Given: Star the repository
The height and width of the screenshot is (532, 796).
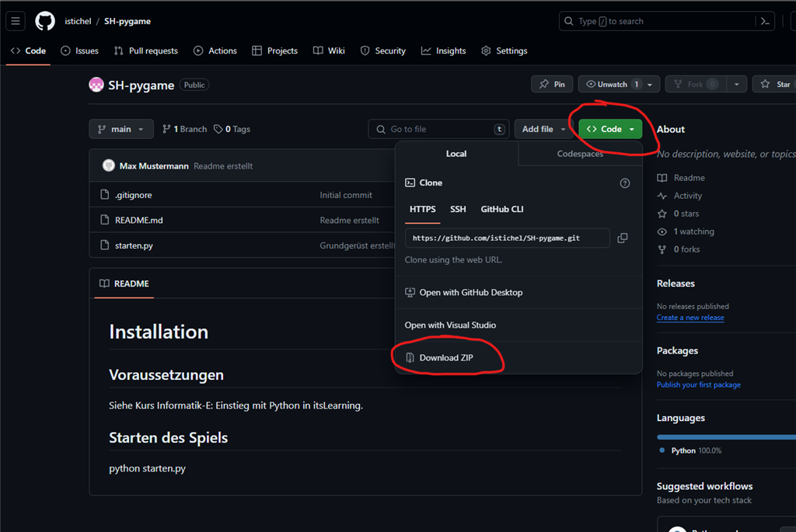Looking at the screenshot, I should [775, 84].
